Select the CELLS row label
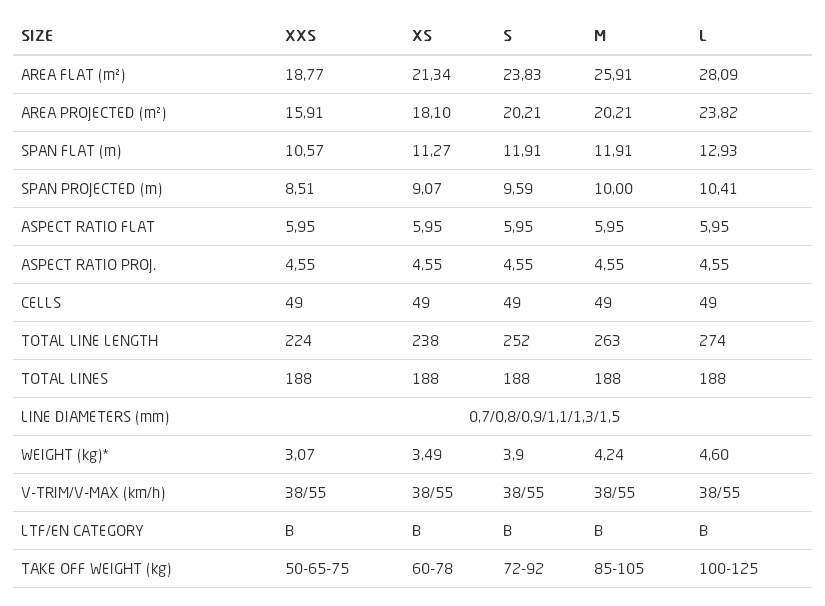The height and width of the screenshot is (606, 825). 41,302
